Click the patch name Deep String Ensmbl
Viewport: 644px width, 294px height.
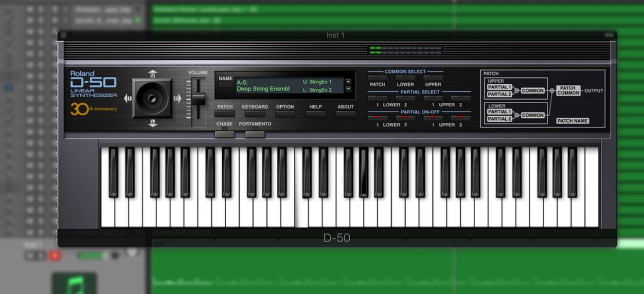click(263, 89)
